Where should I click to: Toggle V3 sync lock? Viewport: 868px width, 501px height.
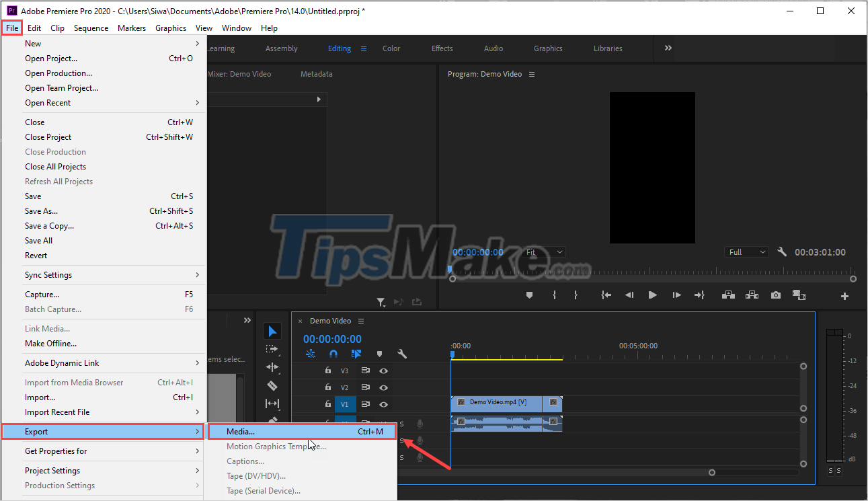pyautogui.click(x=366, y=371)
